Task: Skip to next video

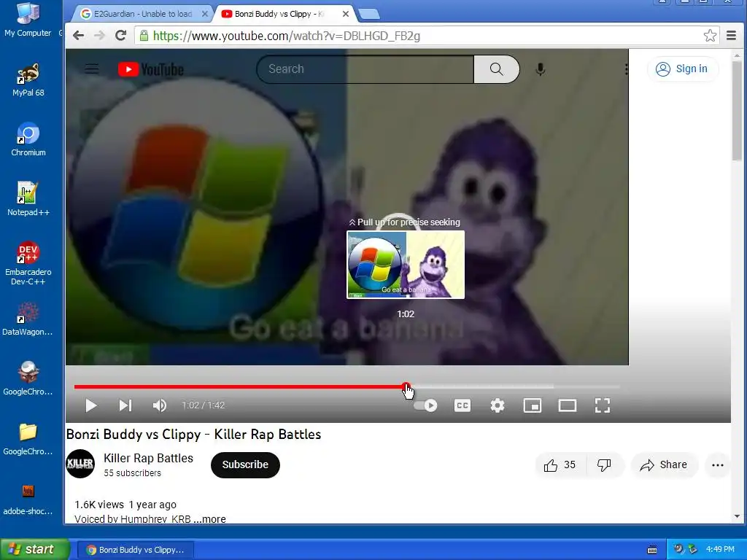Action: (125, 405)
